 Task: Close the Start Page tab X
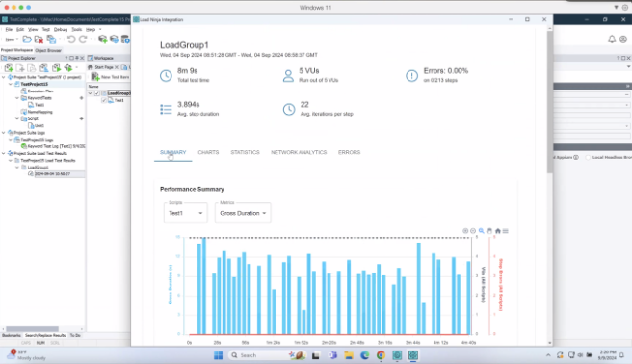click(x=117, y=67)
